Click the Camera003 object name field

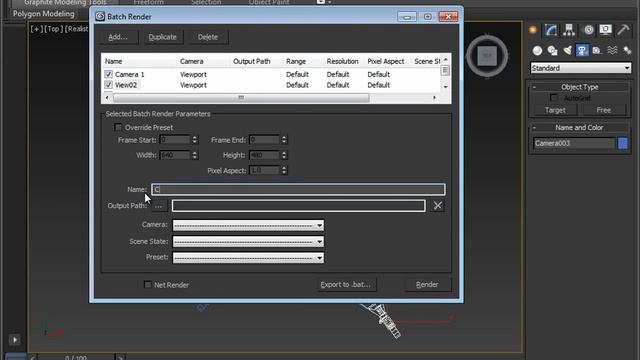pyautogui.click(x=574, y=143)
